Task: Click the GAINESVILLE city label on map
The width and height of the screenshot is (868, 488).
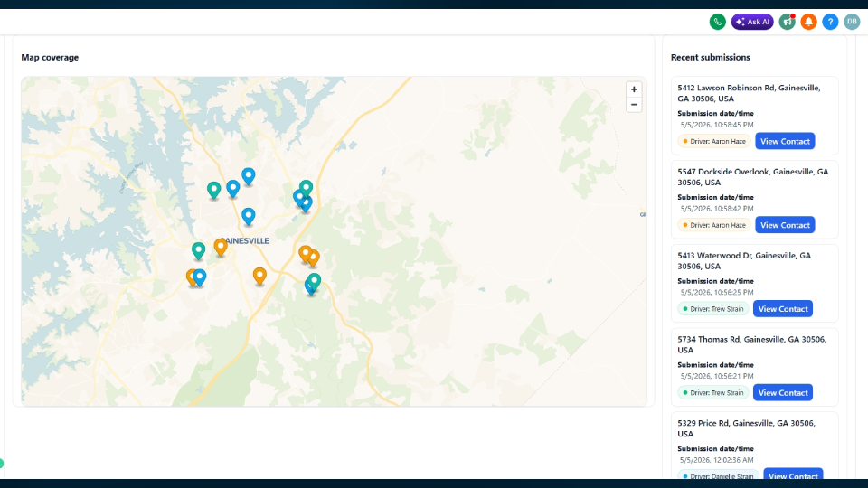Action: pos(247,241)
